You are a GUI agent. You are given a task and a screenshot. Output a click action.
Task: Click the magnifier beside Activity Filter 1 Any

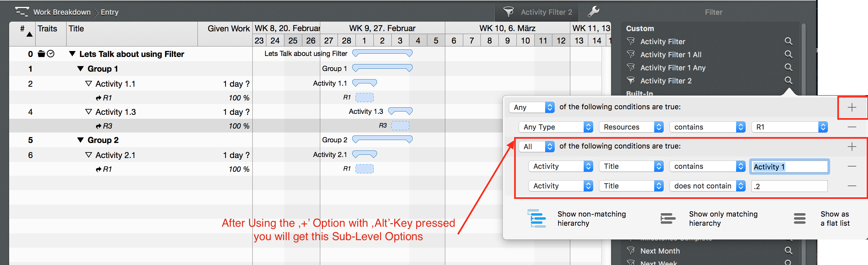click(789, 67)
